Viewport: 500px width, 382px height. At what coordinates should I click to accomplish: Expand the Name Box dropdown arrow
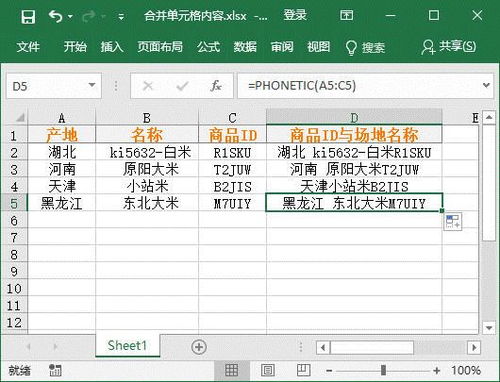[92, 86]
